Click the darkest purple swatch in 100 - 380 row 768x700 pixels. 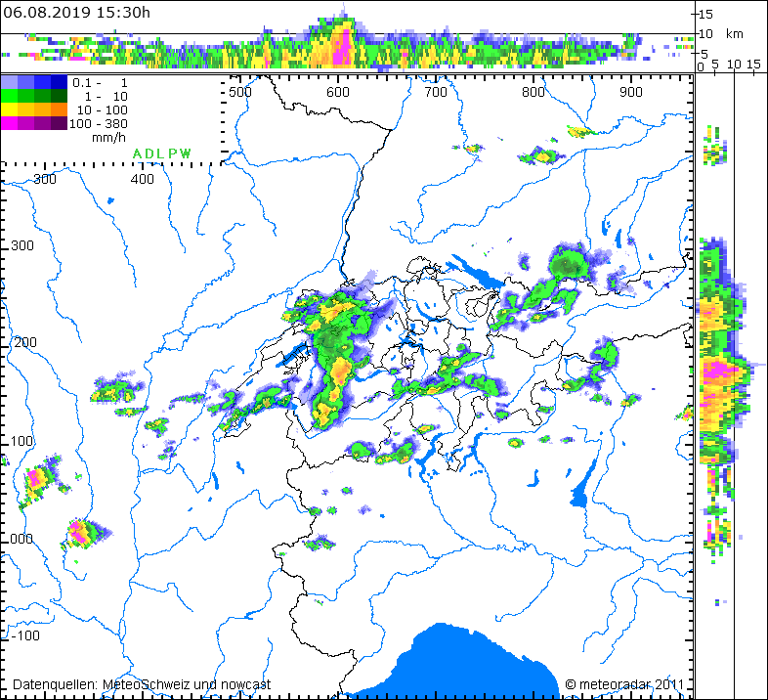(60, 123)
